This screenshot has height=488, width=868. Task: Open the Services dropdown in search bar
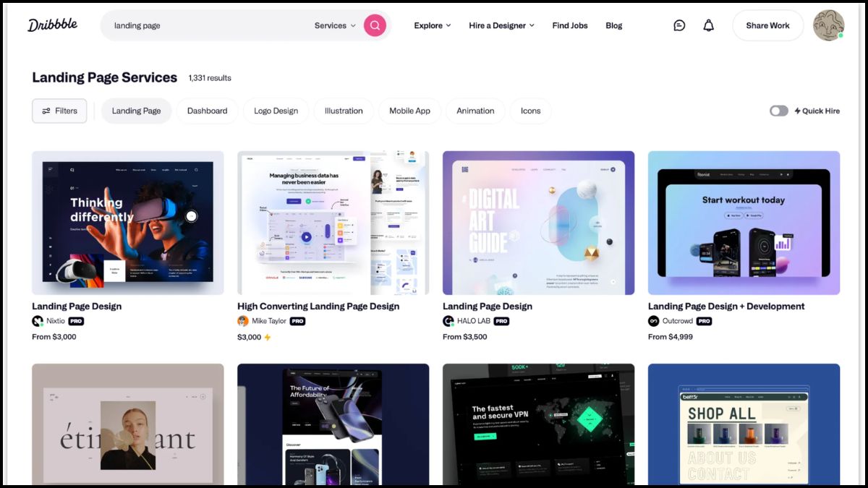334,25
